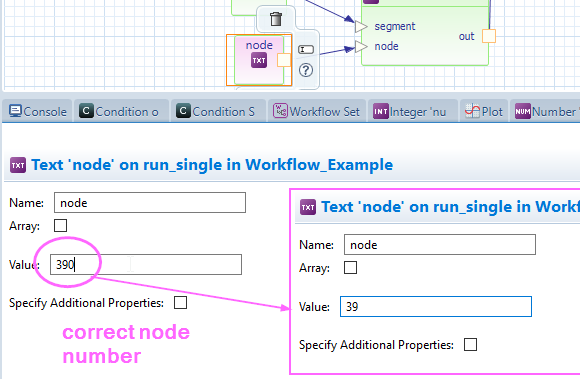The image size is (580, 379).
Task: Switch to the Plot tab
Action: click(484, 111)
